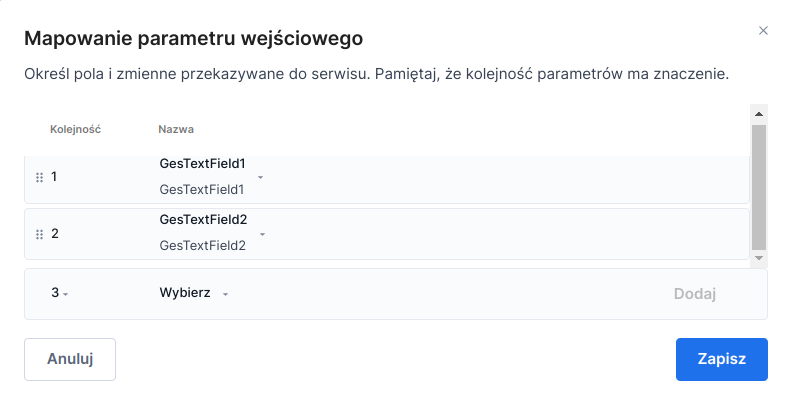Click bold GesTextField2 name label
Viewport: 791px width, 404px height.
203,220
